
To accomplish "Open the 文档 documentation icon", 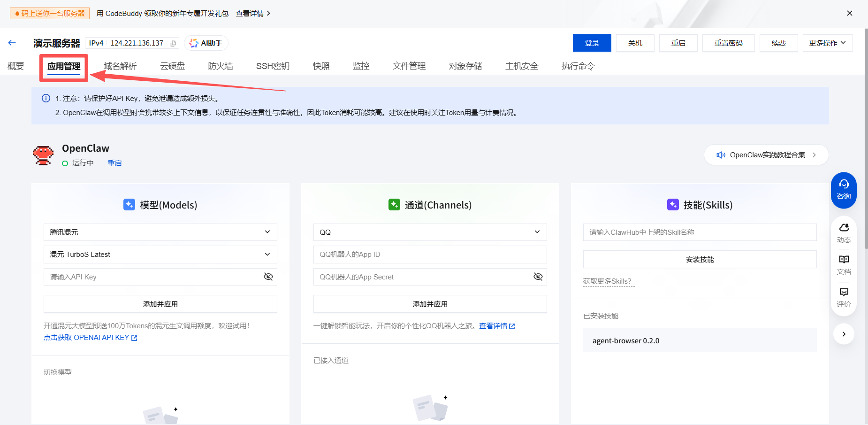I will coord(844,265).
